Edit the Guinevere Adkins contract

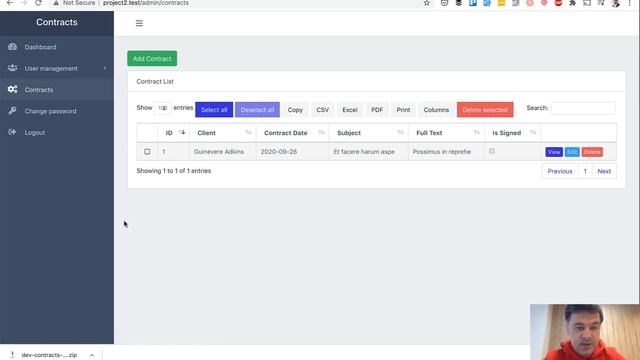click(x=572, y=152)
